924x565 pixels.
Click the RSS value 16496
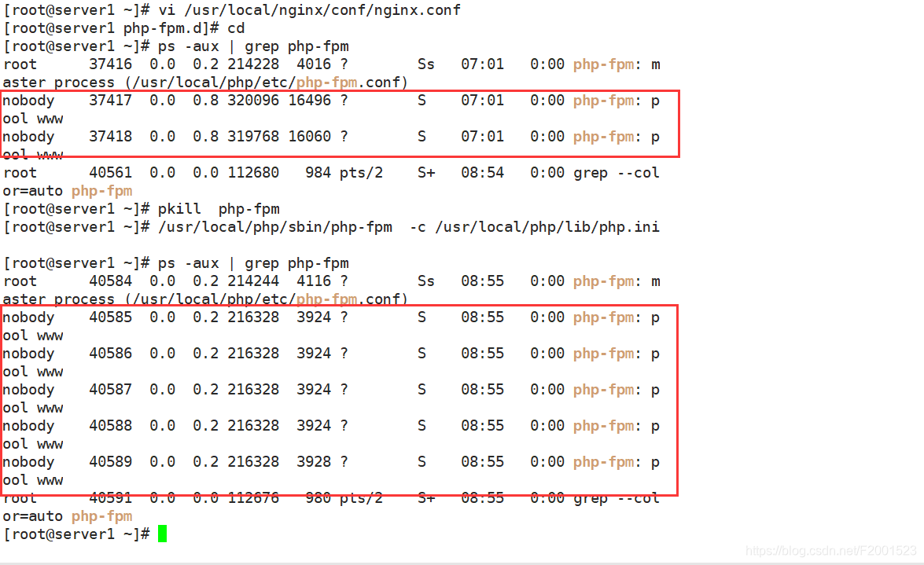[x=309, y=101]
